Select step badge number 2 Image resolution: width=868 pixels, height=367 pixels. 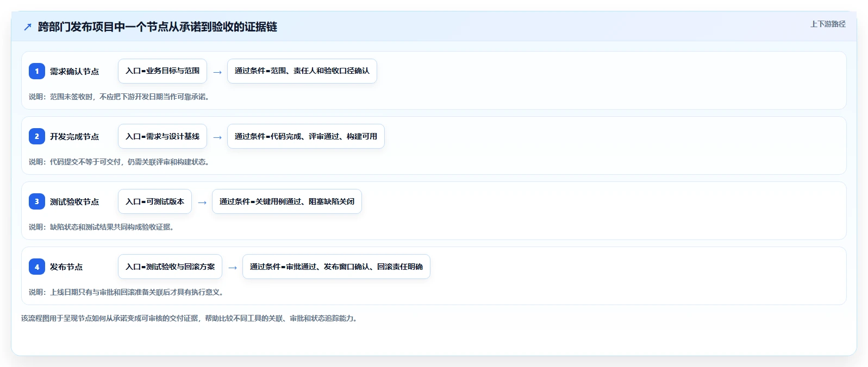(37, 136)
